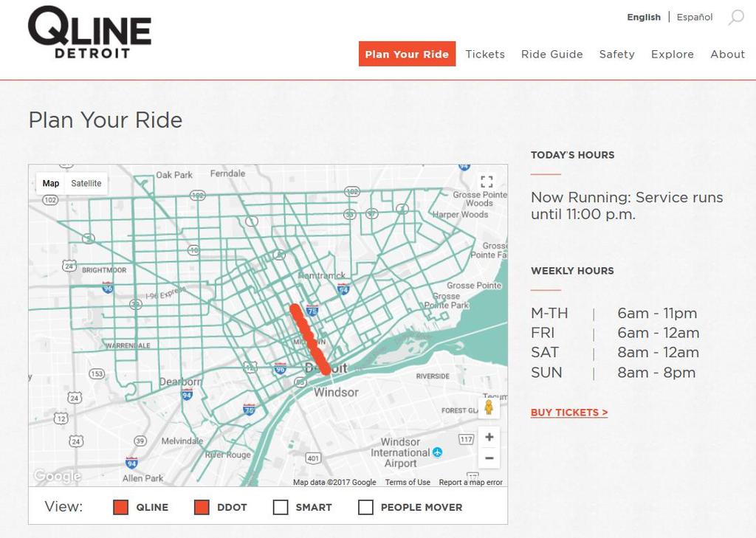Click the BRIGHTMOOR neighborhood label
The height and width of the screenshot is (538, 756).
coord(104,270)
